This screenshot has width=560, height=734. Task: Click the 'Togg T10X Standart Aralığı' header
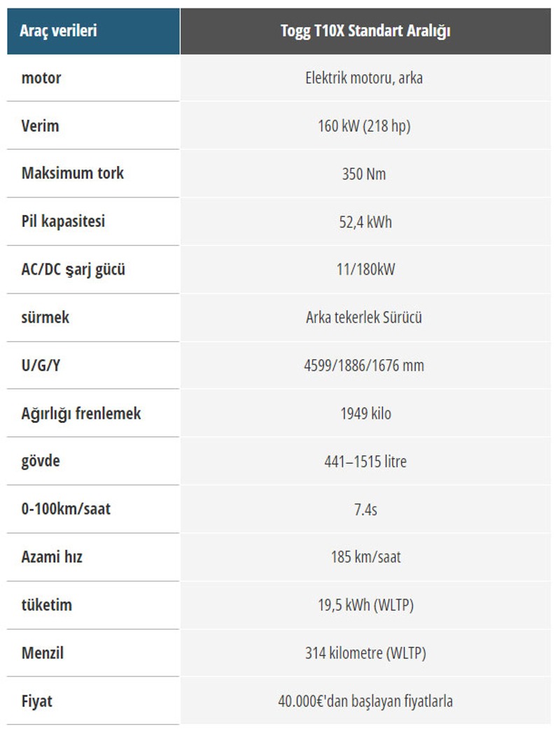(365, 31)
